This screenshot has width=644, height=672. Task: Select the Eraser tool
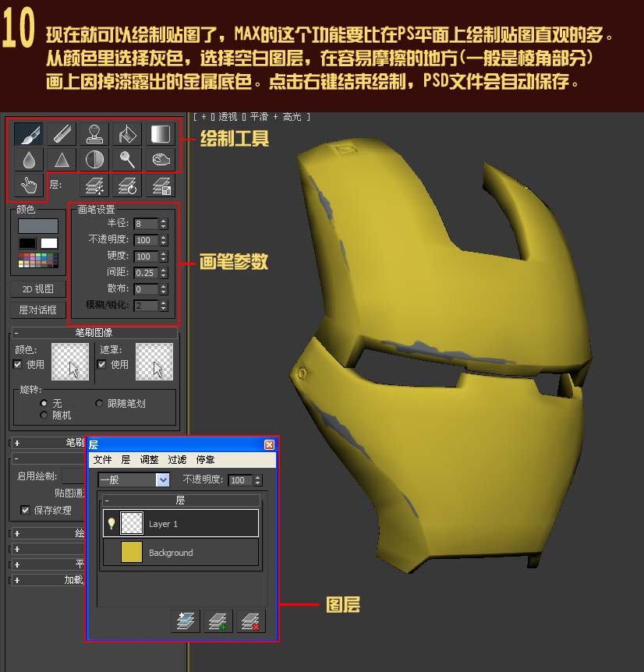tap(62, 133)
